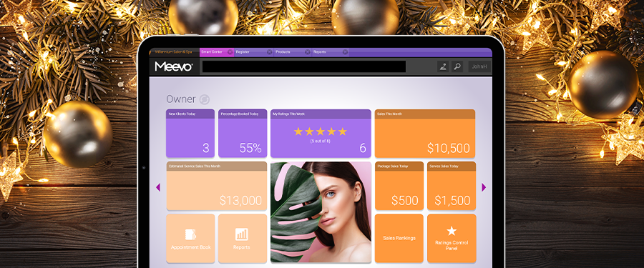Image resolution: width=644 pixels, height=268 pixels.
Task: Open the My Ratings This Week tile
Action: coord(321,133)
